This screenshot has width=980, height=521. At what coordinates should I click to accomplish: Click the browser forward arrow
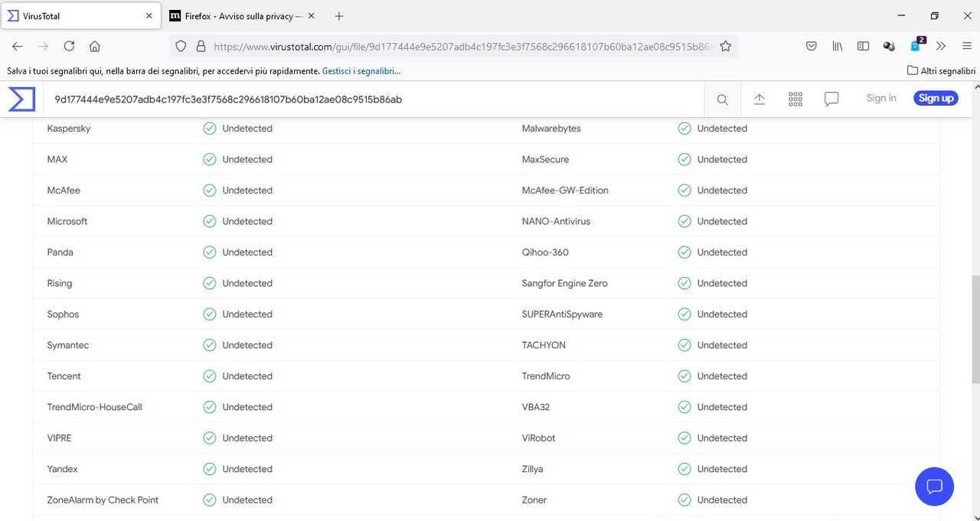(43, 46)
